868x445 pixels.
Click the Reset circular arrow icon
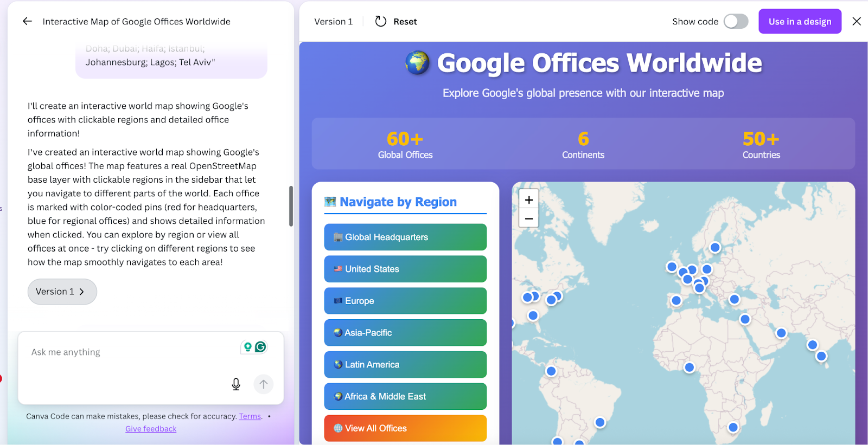tap(381, 21)
